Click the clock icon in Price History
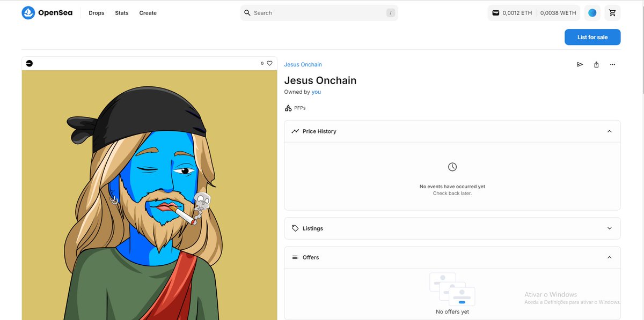Viewport: 644px width, 320px height. [x=452, y=167]
